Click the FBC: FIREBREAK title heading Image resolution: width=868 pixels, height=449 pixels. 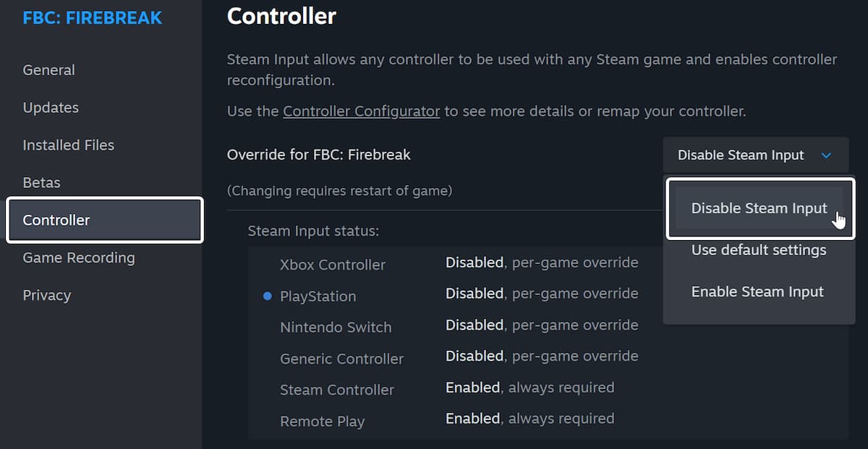[93, 18]
